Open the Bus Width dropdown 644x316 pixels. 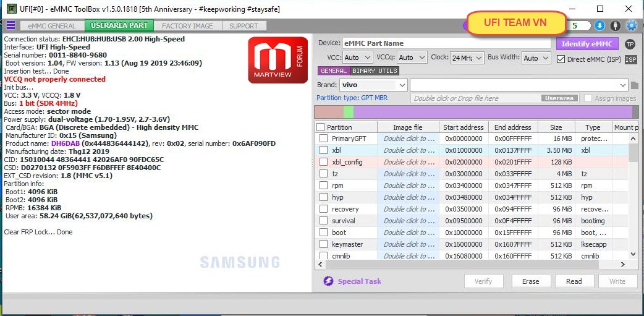coord(536,58)
